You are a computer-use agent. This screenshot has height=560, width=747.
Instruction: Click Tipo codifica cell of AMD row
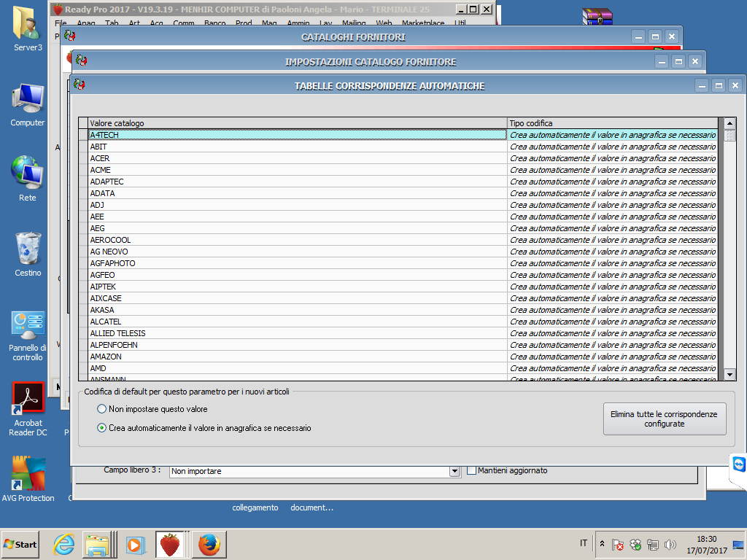coord(613,368)
